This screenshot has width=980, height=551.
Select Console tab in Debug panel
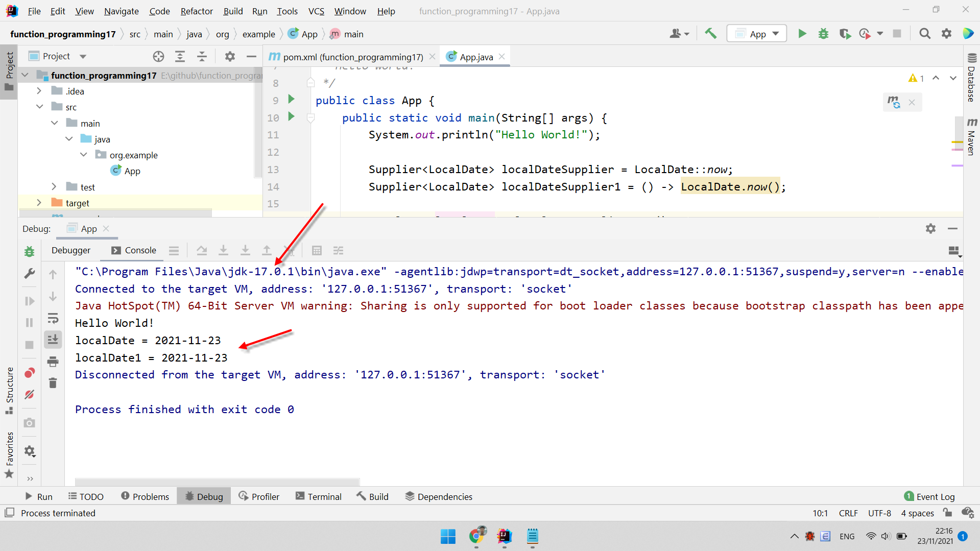tap(134, 250)
